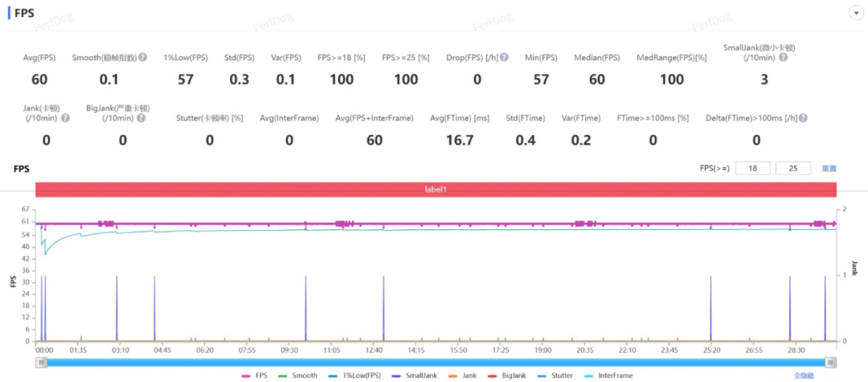Viewport: 868px width, 382px height.
Task: Show help tooltip for Drop(FPS) [/h]
Action: click(504, 58)
